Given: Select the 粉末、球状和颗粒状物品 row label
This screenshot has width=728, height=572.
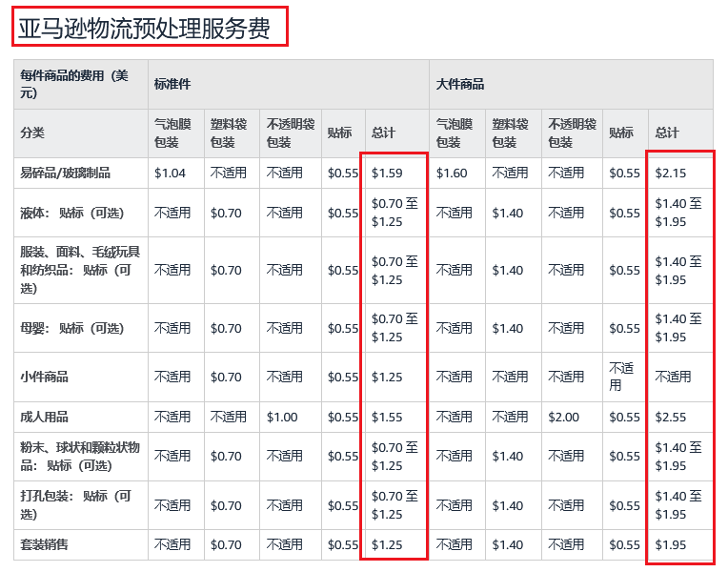Looking at the screenshot, I should pos(80,457).
